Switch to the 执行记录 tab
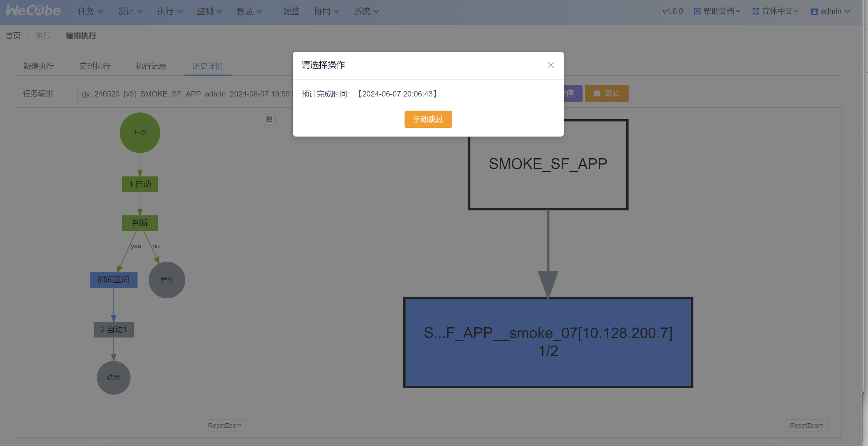The image size is (868, 446). click(x=151, y=66)
